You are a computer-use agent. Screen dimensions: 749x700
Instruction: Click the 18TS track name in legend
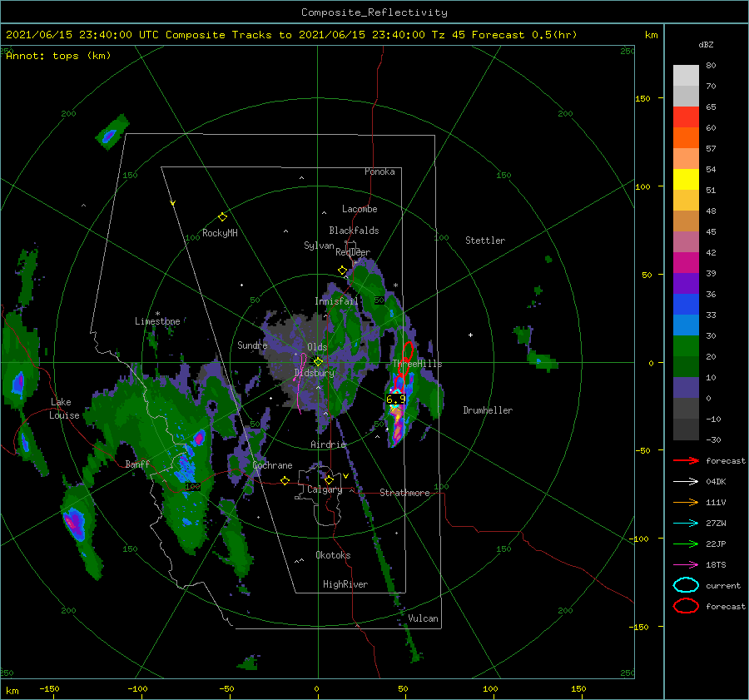[x=716, y=565]
